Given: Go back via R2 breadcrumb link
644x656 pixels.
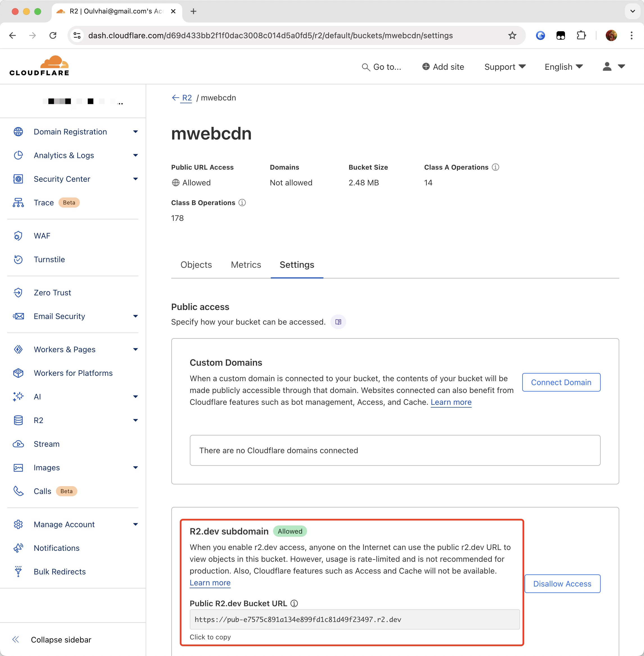Looking at the screenshot, I should tap(187, 98).
